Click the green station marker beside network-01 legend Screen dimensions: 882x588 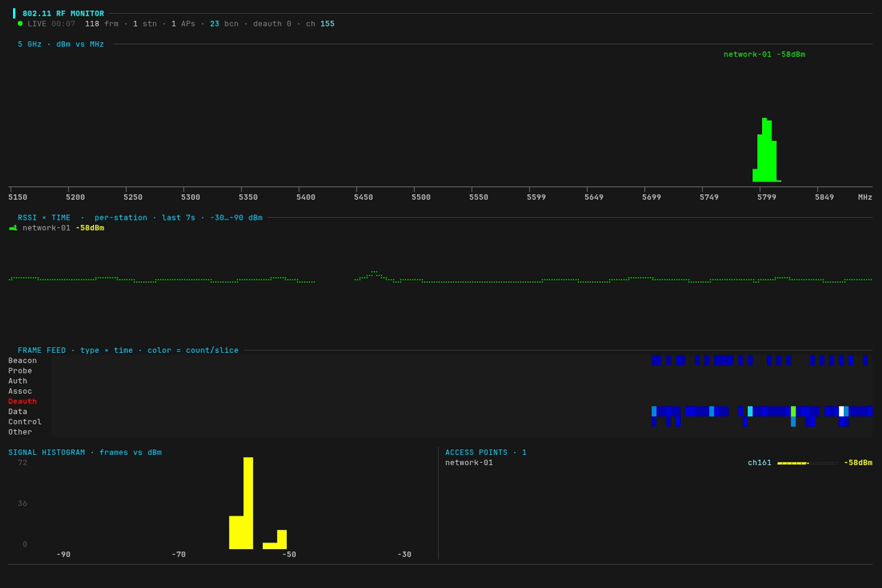pyautogui.click(x=13, y=228)
